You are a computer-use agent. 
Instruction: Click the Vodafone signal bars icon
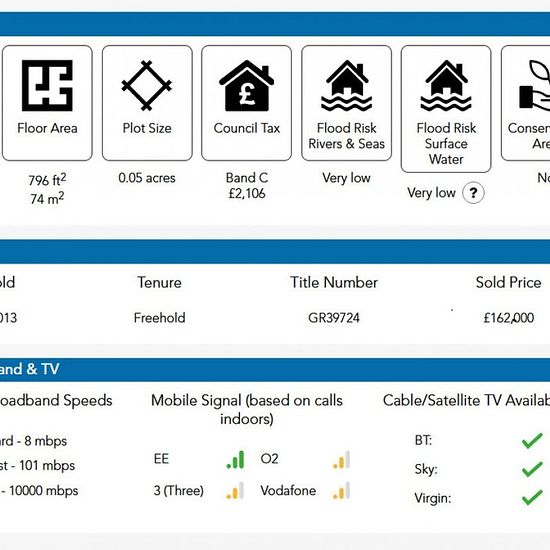341,490
